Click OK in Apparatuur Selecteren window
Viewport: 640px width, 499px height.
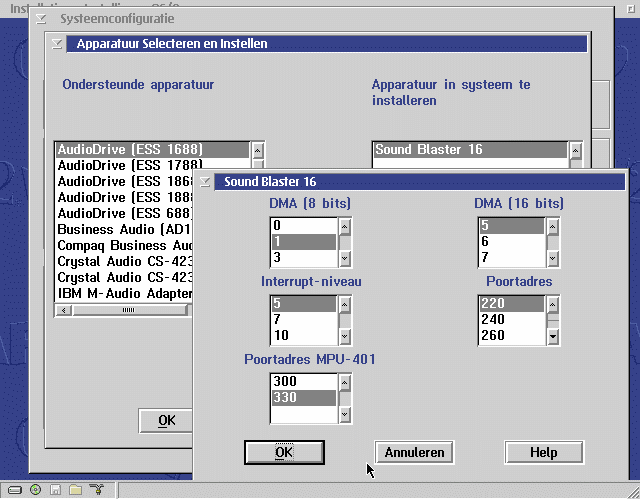click(167, 420)
